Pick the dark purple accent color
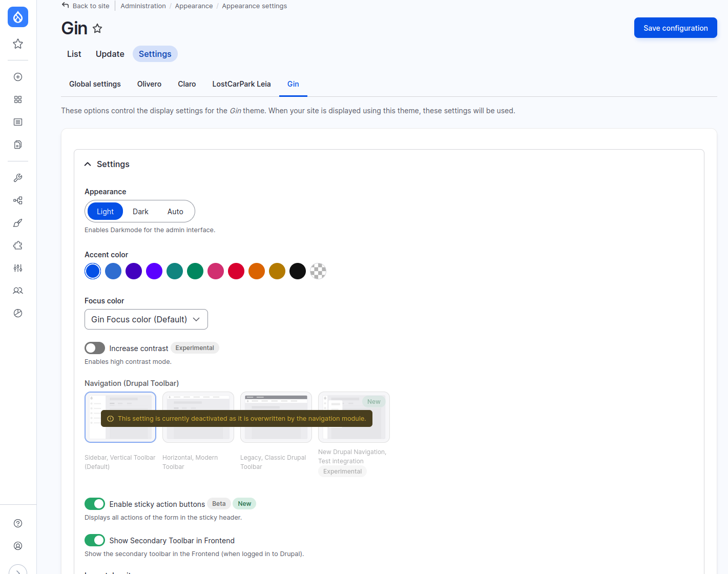This screenshot has width=728, height=574. click(134, 271)
